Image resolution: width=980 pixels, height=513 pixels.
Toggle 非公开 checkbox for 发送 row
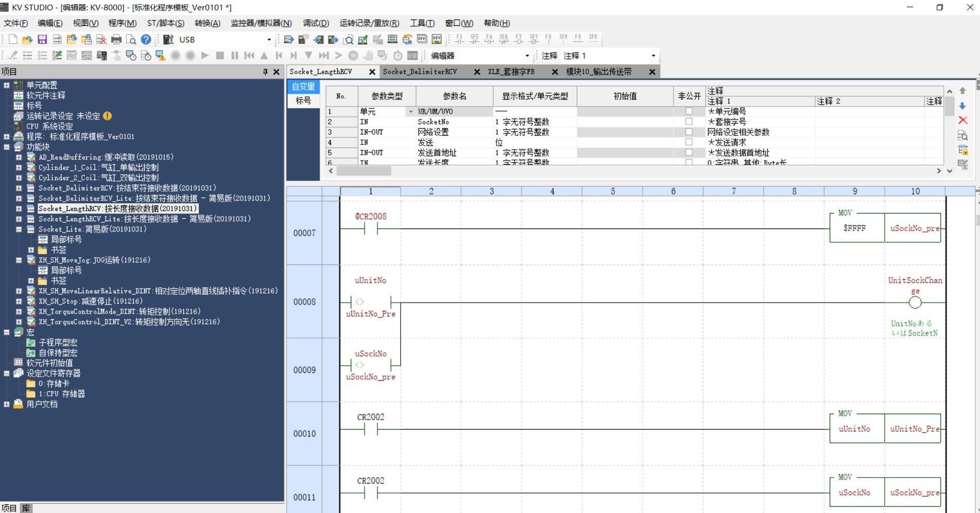pos(689,142)
